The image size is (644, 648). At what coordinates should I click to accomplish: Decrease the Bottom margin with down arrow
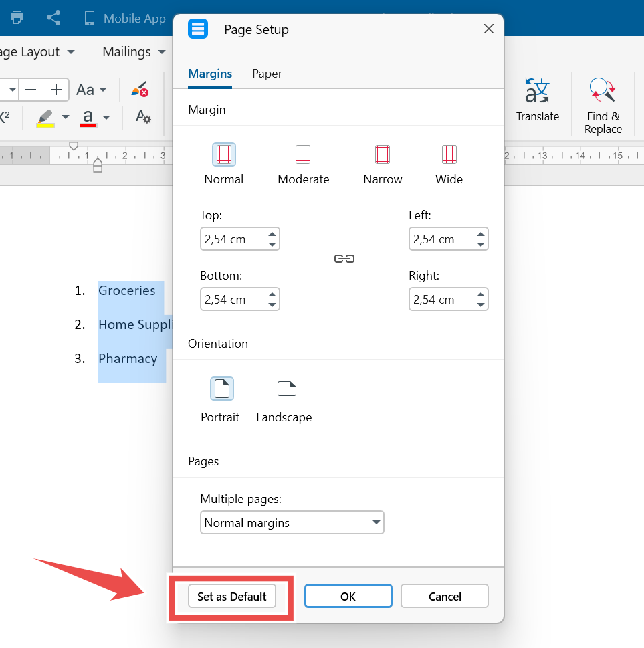[x=272, y=304]
